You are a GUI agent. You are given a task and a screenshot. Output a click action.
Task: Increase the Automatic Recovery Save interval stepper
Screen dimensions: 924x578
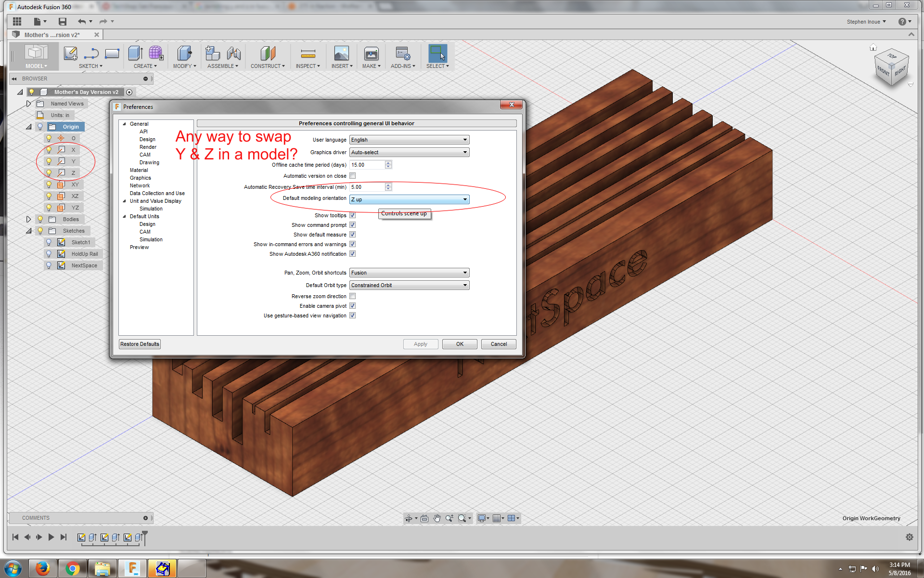[x=388, y=185]
